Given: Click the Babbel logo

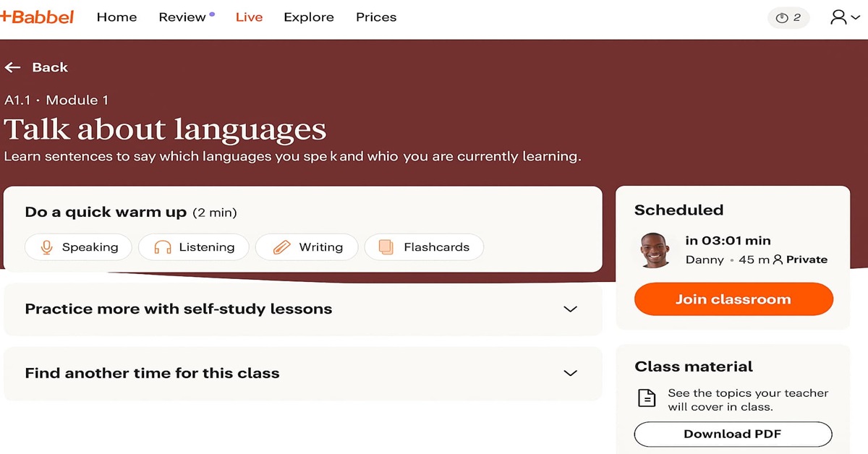Looking at the screenshot, I should 38,17.
